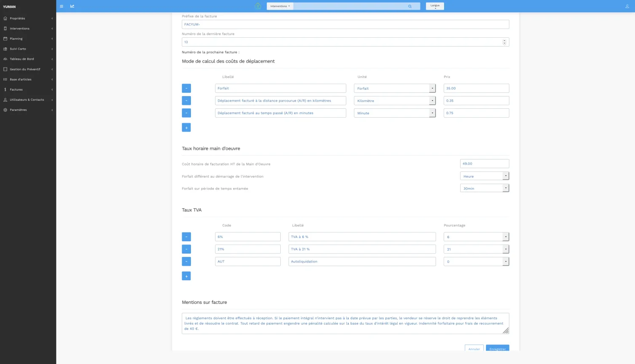The image size is (635, 364).
Task: Open the user profile icon
Action: coord(627,6)
